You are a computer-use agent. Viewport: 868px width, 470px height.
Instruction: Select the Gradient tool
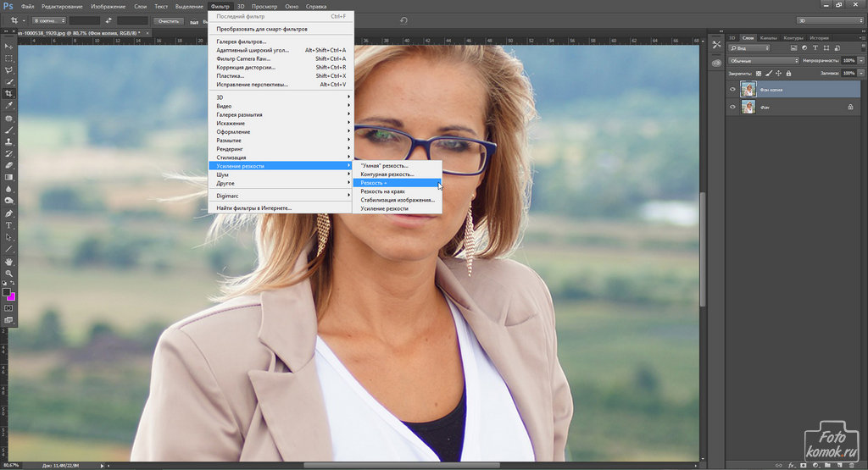pos(8,177)
